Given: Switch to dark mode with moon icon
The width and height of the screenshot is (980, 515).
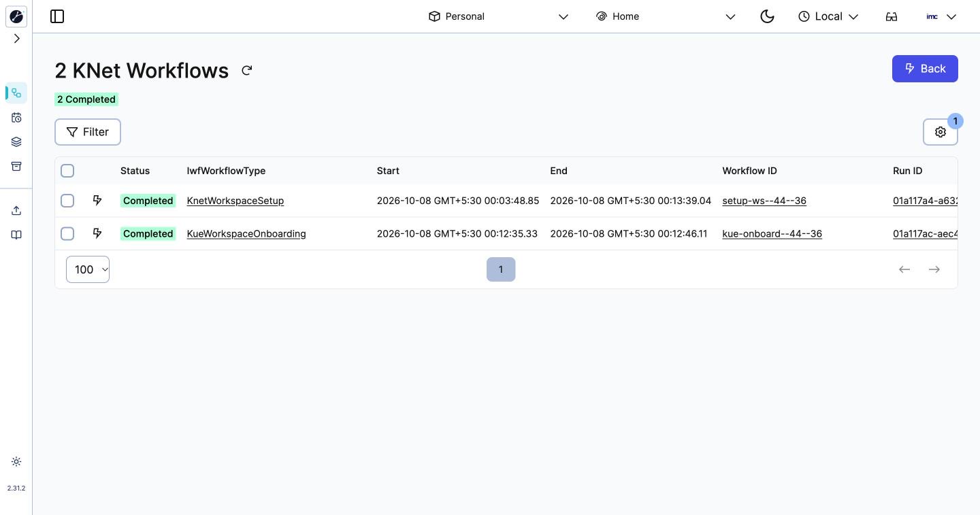Looking at the screenshot, I should coord(767,16).
